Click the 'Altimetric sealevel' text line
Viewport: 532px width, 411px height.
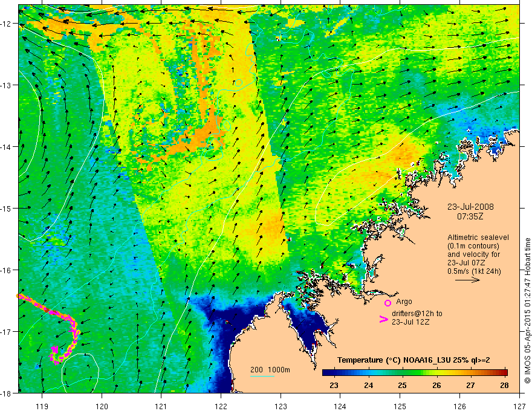point(478,238)
